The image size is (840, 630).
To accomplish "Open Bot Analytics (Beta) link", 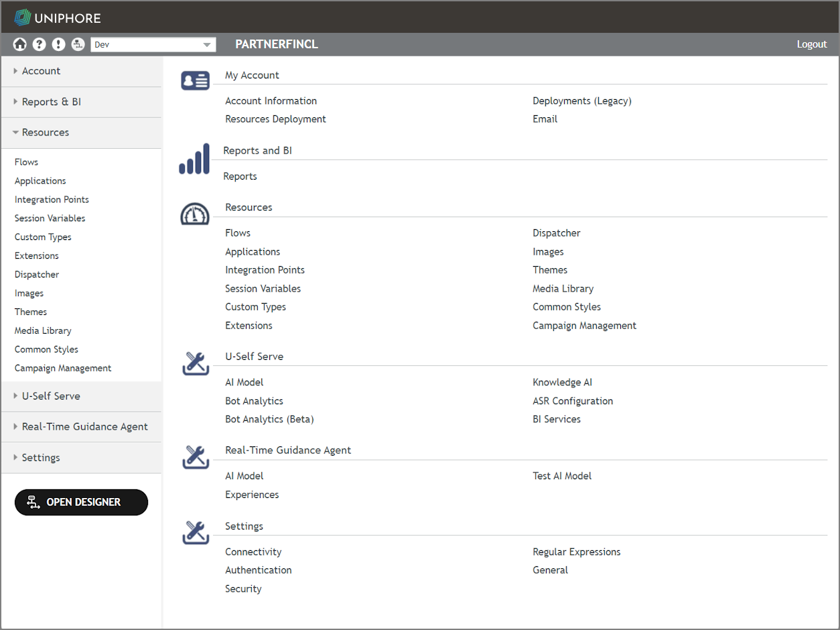I will pyautogui.click(x=270, y=420).
